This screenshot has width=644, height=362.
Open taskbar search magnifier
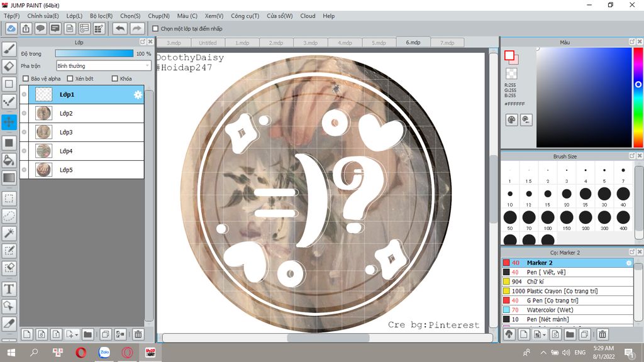tap(34, 353)
